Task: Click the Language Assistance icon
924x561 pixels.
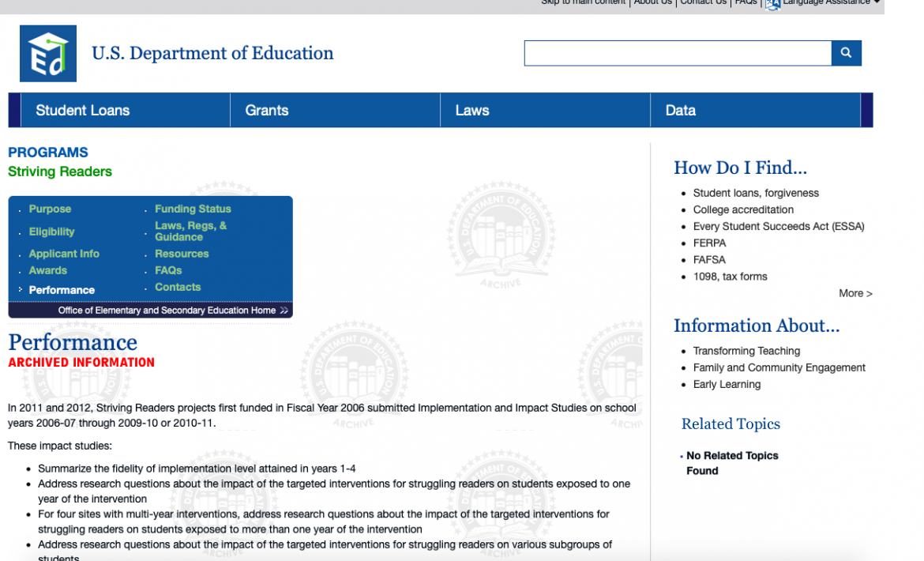Action: click(x=772, y=3)
